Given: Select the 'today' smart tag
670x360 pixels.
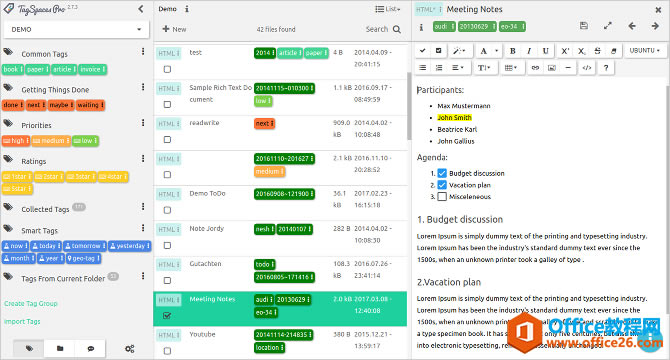Looking at the screenshot, I should (46, 246).
